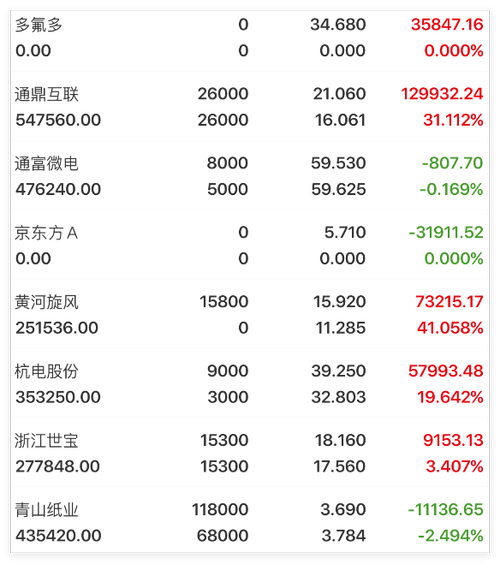Click the current price 59.530

[x=338, y=163]
